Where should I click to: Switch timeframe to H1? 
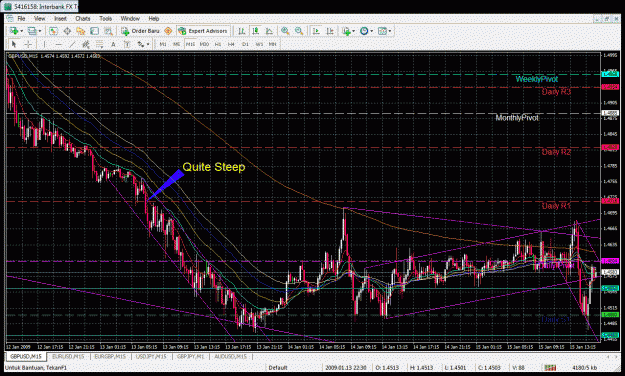point(218,44)
